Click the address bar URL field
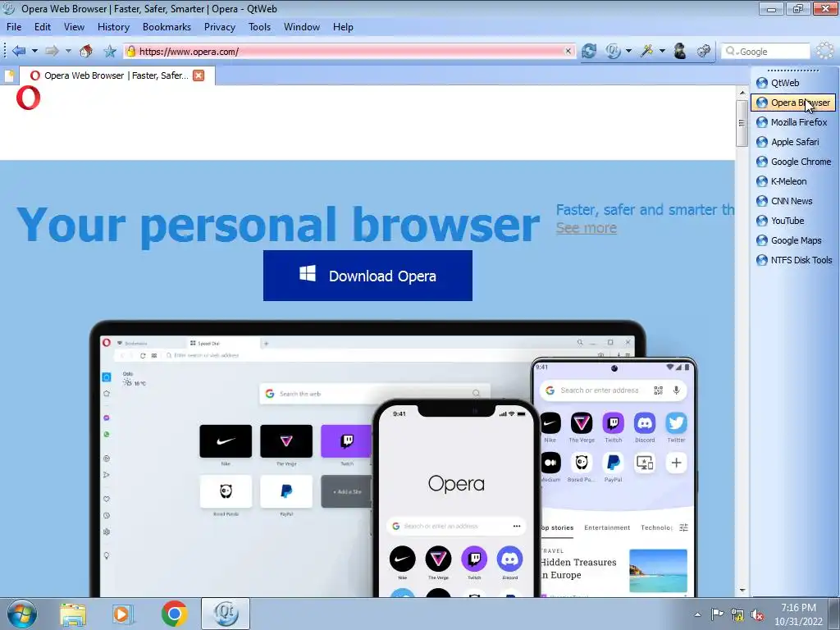The width and height of the screenshot is (840, 630). pos(348,52)
